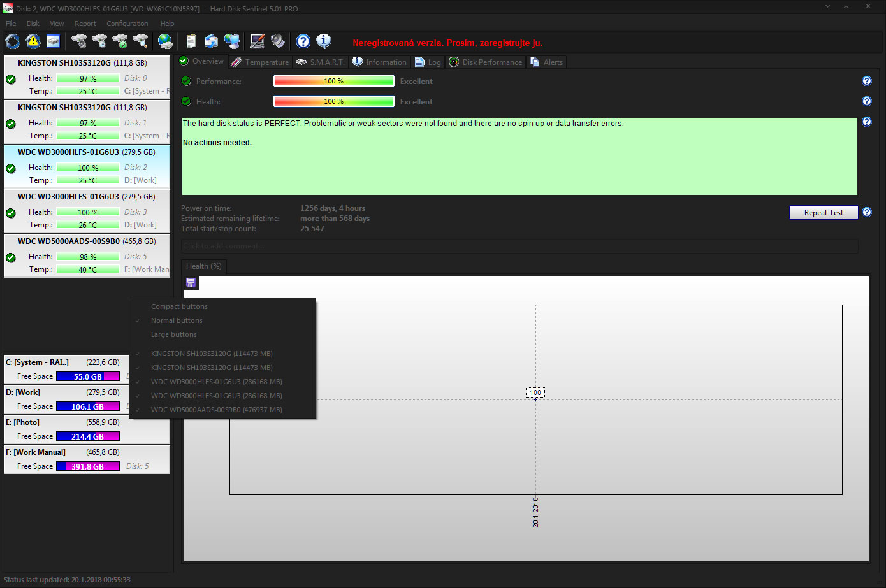886x588 pixels.
Task: Click the info speech-bubble toolbar icon
Action: coord(324,41)
